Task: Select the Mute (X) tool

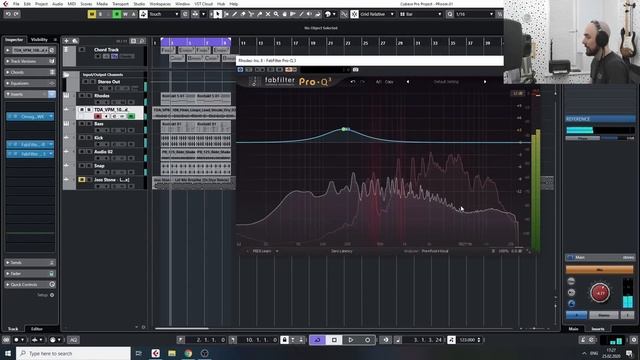Action: pyautogui.click(x=268, y=14)
